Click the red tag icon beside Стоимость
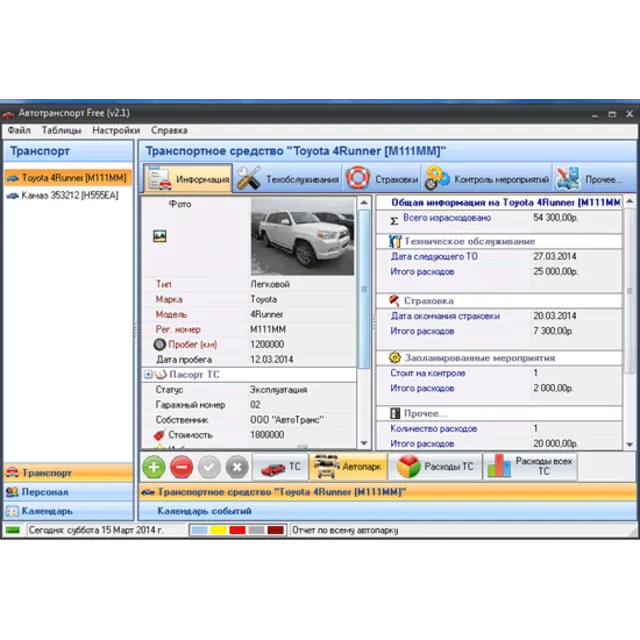Viewport: 640px width, 640px height. [x=160, y=435]
